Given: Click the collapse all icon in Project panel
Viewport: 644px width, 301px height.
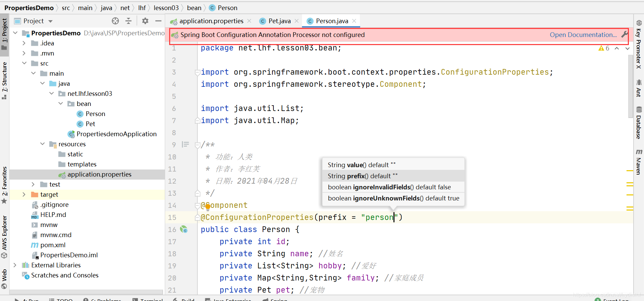Looking at the screenshot, I should (x=128, y=21).
